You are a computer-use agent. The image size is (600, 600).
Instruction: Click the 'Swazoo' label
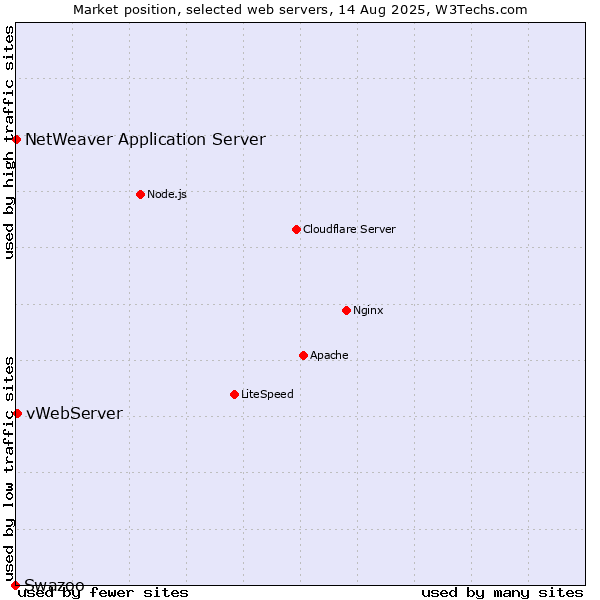click(x=54, y=585)
